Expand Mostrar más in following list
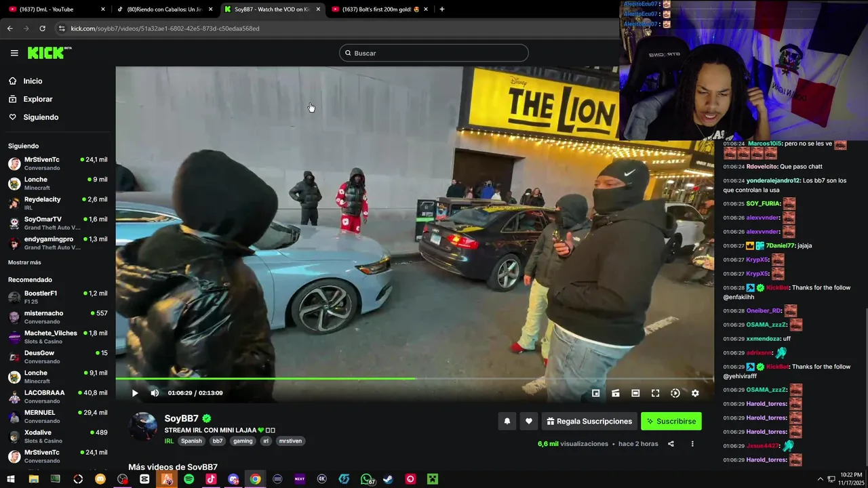The width and height of the screenshot is (868, 488). click(24, 262)
